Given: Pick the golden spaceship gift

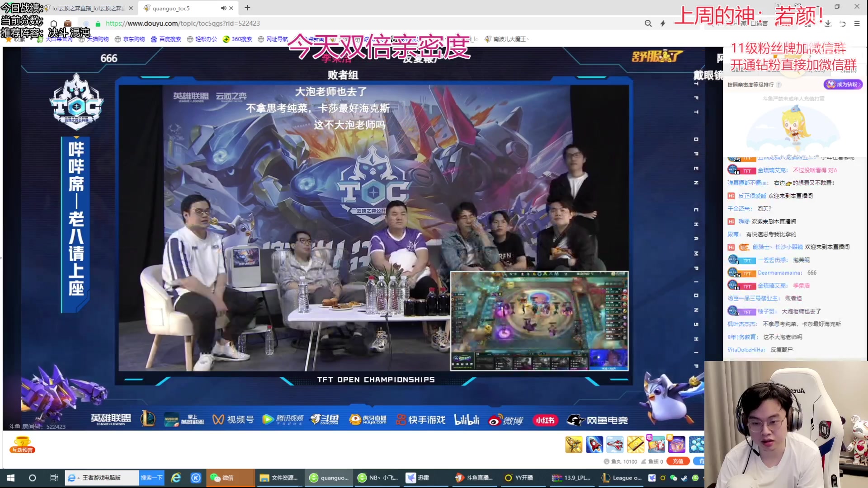Looking at the screenshot, I should coord(574,445).
